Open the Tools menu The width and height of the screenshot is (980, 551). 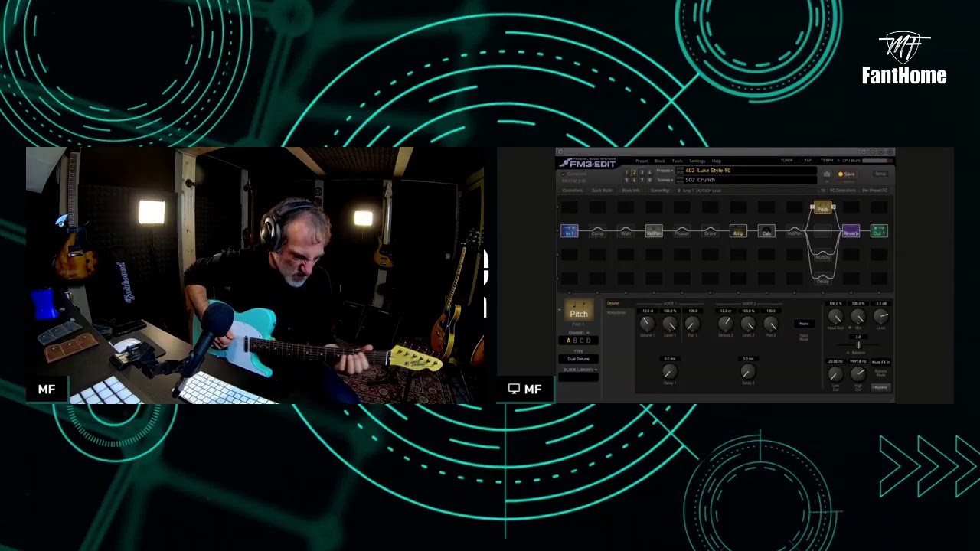tap(677, 161)
